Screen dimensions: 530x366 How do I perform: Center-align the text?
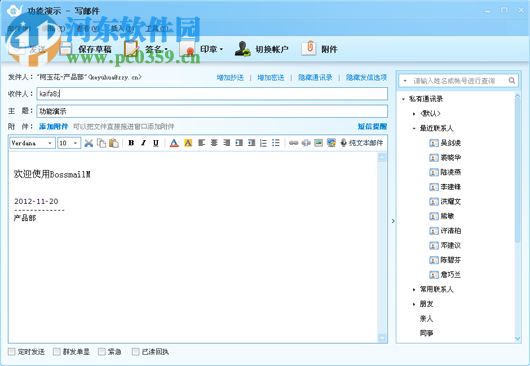[214, 143]
